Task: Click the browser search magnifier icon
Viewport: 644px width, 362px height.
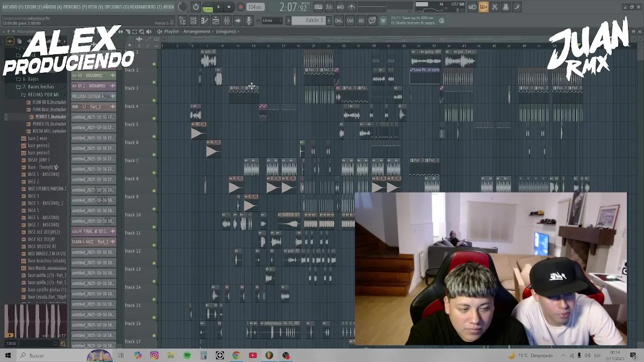Action: (x=63, y=344)
